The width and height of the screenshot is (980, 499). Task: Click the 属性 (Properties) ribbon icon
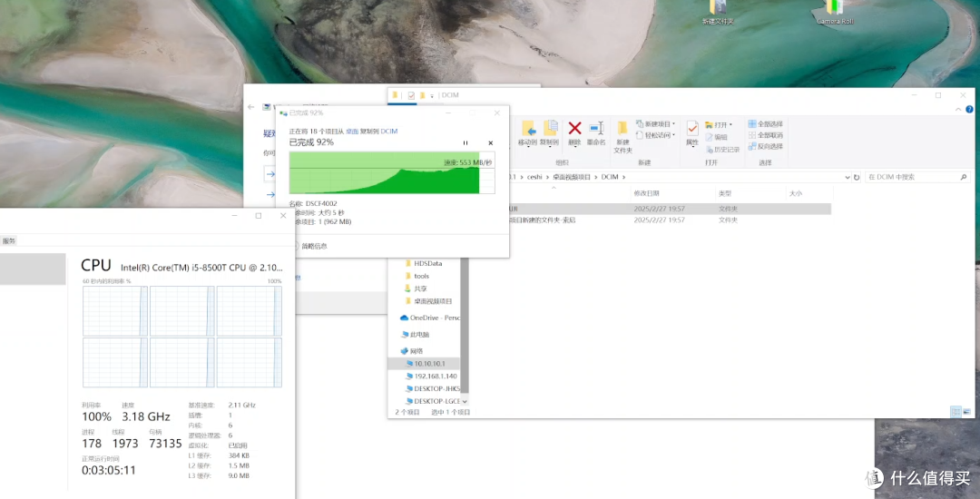(691, 133)
